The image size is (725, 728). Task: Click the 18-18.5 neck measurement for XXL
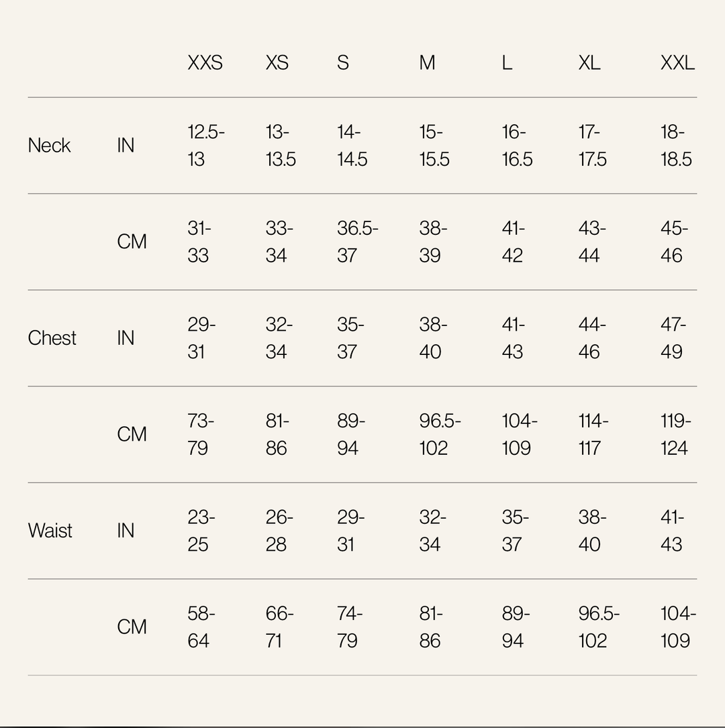675,146
